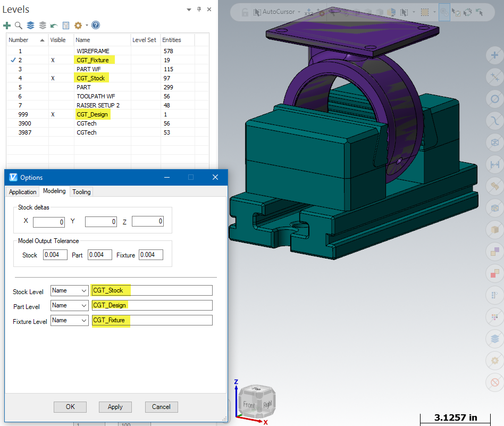Click the undo last selection arrow icon
This screenshot has height=426, width=504.
click(480, 12)
